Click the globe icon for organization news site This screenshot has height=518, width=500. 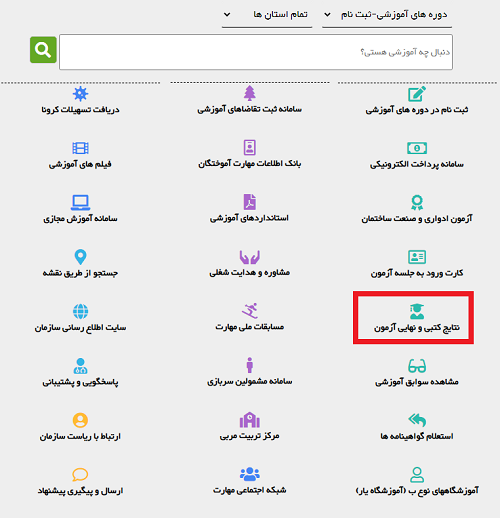(x=80, y=311)
